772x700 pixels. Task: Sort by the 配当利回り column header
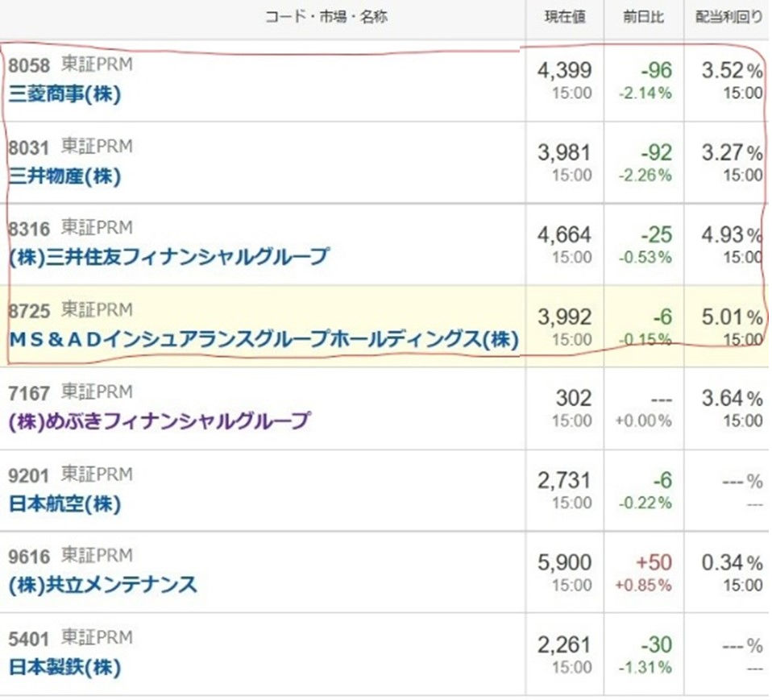coord(728,18)
